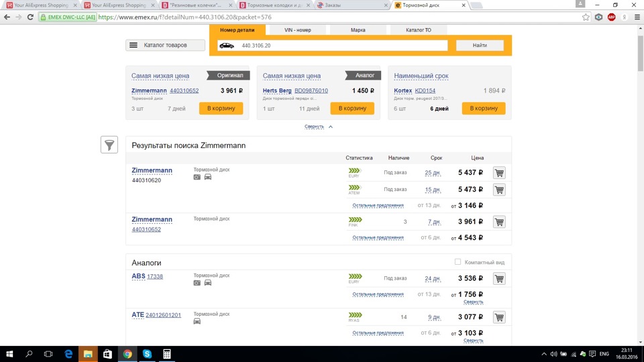Viewport: 644px width, 362px height.
Task: Open Kortex KD0154 part link
Action: (x=425, y=90)
